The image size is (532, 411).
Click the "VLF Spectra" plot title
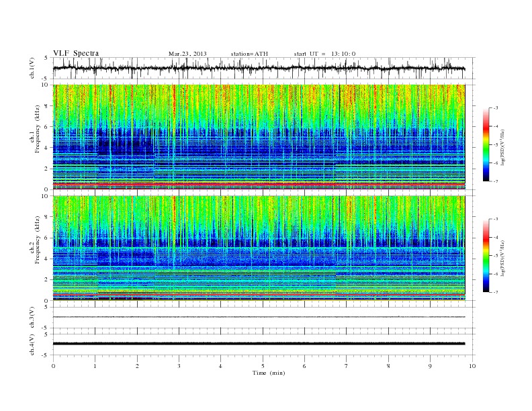[x=76, y=53]
